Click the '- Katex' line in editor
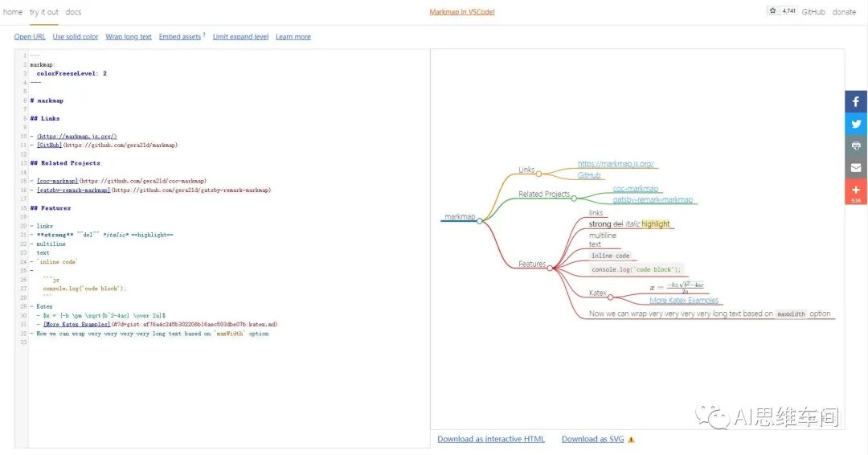 pos(42,306)
